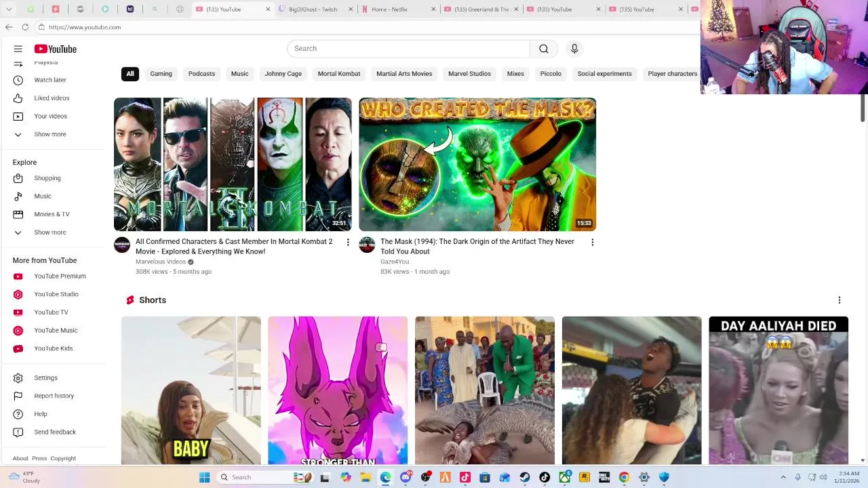The image size is (868, 488).
Task: Open TikTok from the taskbar
Action: coord(545,477)
